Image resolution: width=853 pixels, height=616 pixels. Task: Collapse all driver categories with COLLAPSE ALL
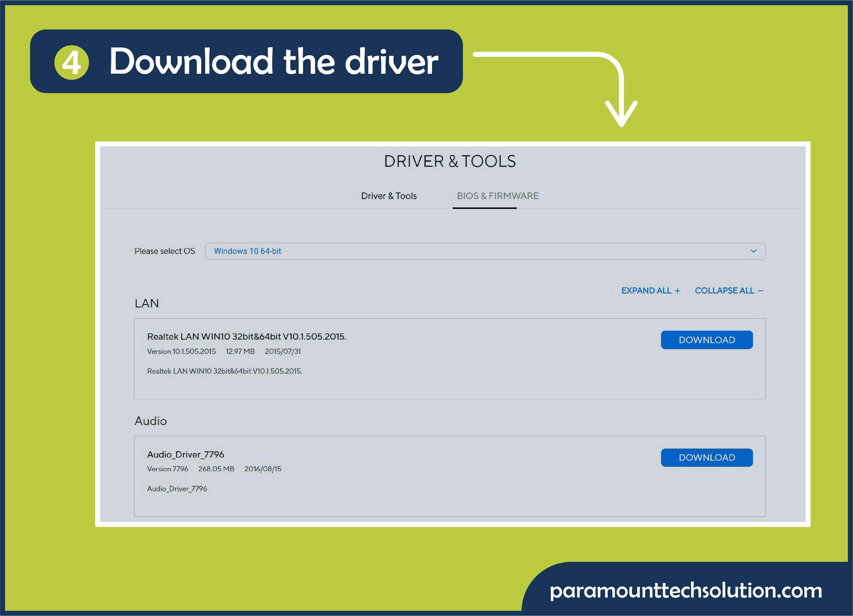[x=728, y=290]
